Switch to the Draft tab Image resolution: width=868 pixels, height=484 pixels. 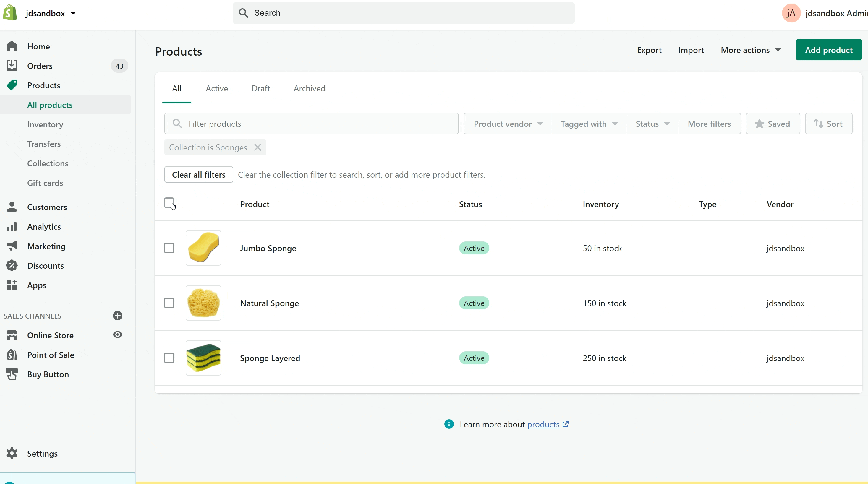[260, 88]
